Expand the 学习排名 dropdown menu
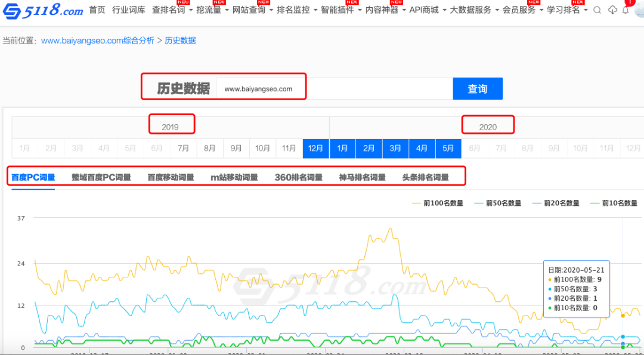 pyautogui.click(x=567, y=10)
